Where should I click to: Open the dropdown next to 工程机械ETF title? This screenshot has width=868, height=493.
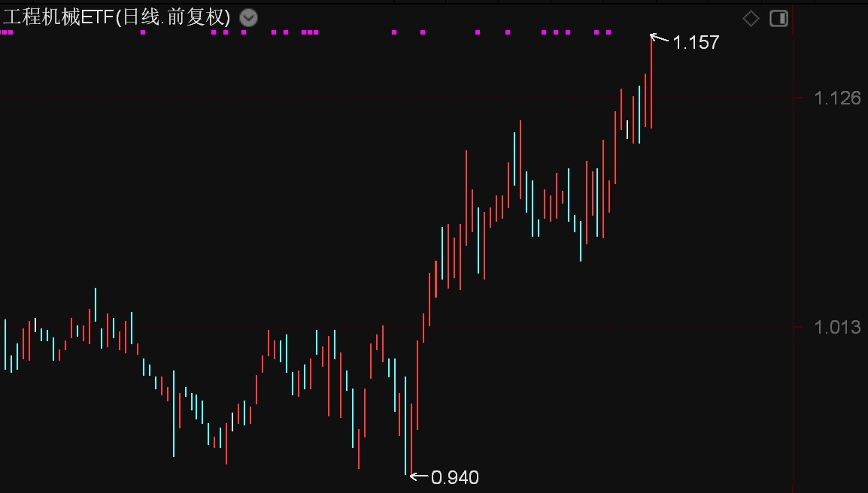coord(248,18)
